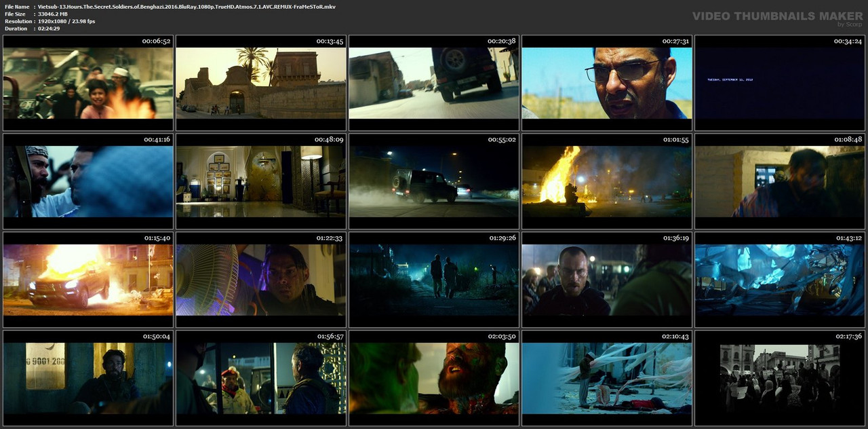868x429 pixels.
Task: Click the thumbnail stamped 01:50:04
Action: [88, 378]
